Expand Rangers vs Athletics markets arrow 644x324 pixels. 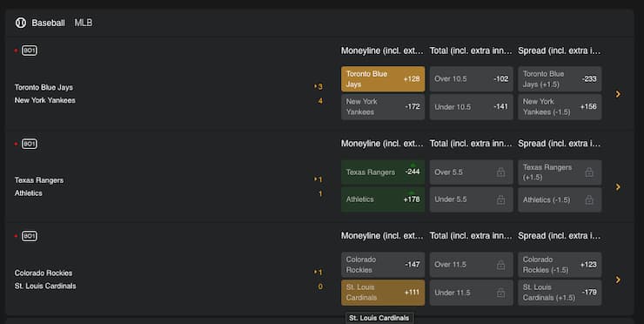(618, 187)
